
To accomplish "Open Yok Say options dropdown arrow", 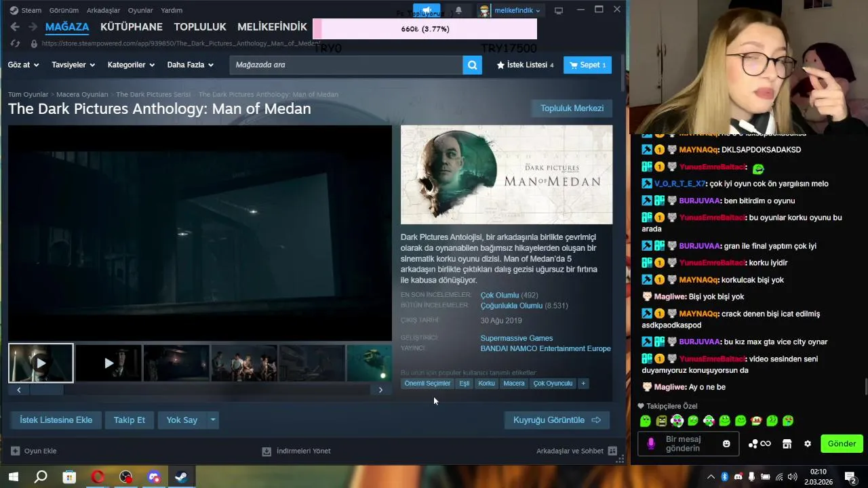I will pos(213,420).
